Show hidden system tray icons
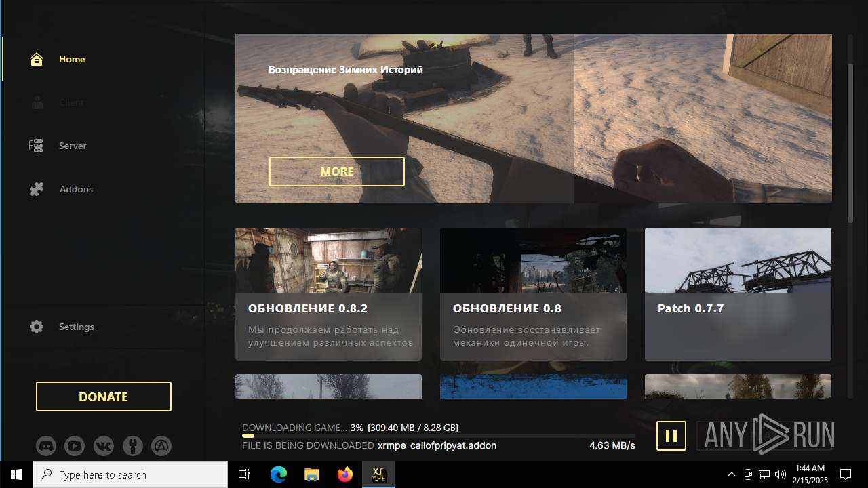868x488 pixels. [x=732, y=474]
